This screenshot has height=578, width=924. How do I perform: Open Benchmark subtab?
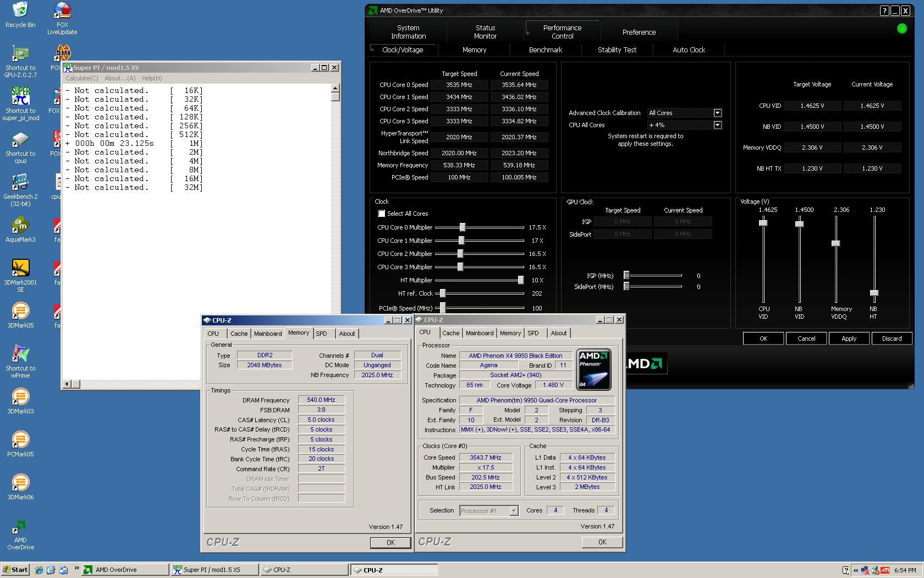tap(546, 50)
